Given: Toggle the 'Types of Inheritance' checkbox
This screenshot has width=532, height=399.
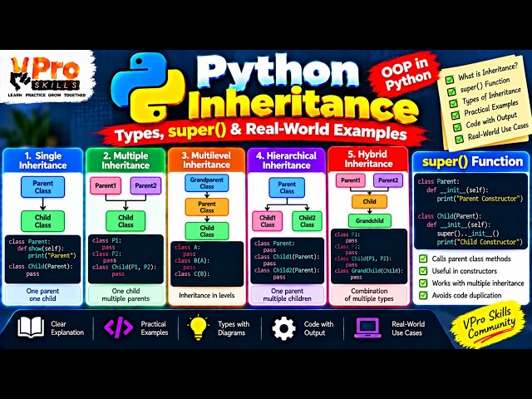Looking at the screenshot, I should click(453, 103).
